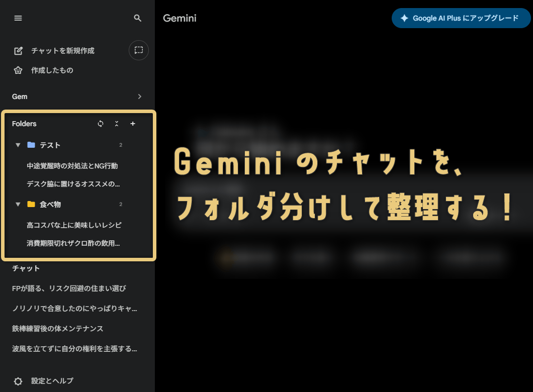Viewport: 533px width, 392px height.
Task: Collapse all folders with the double-chevron icon
Action: (117, 123)
